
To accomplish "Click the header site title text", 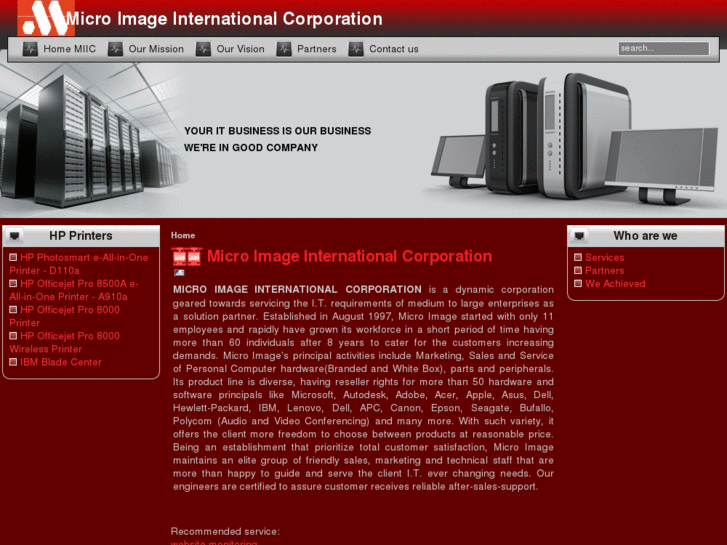I will 224,19.
